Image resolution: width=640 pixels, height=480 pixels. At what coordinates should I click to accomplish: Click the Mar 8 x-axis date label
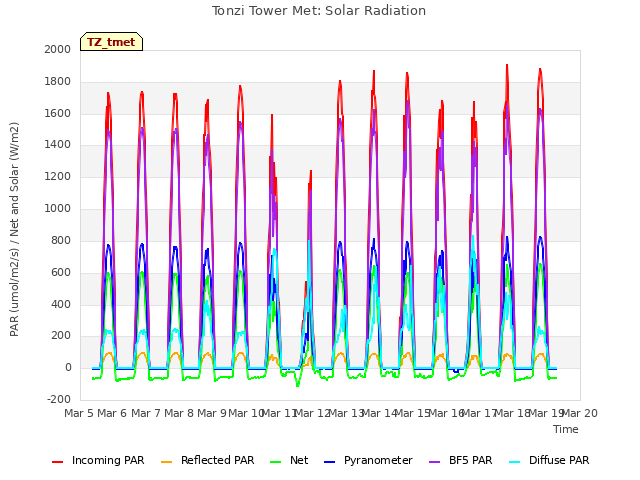click(x=179, y=413)
